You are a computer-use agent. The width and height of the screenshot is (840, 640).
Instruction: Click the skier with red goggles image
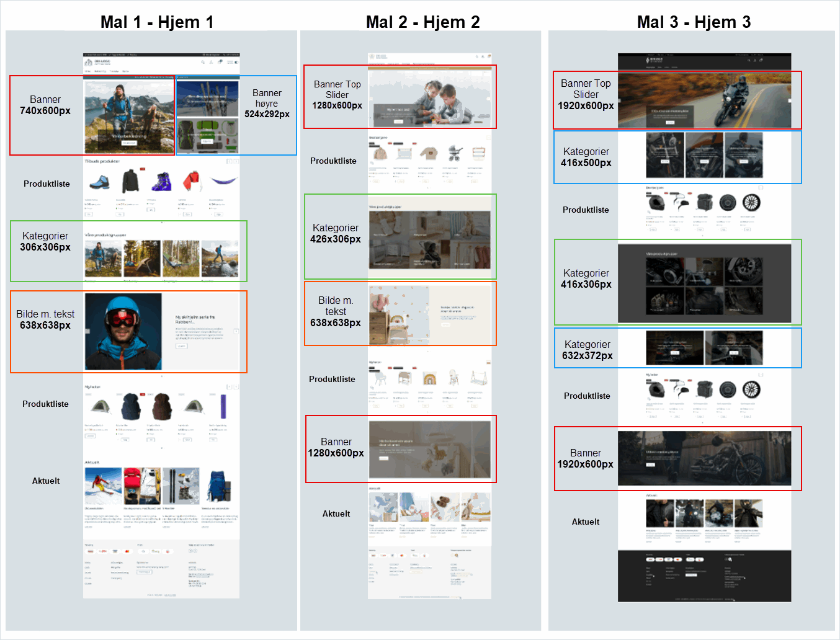pyautogui.click(x=123, y=332)
